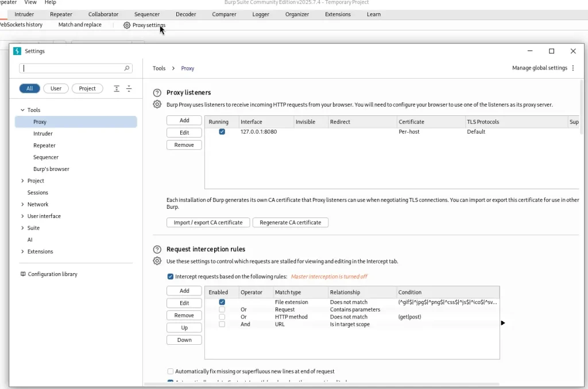This screenshot has height=389, width=588.
Task: Click the Request interception rules help icon
Action: 157,250
